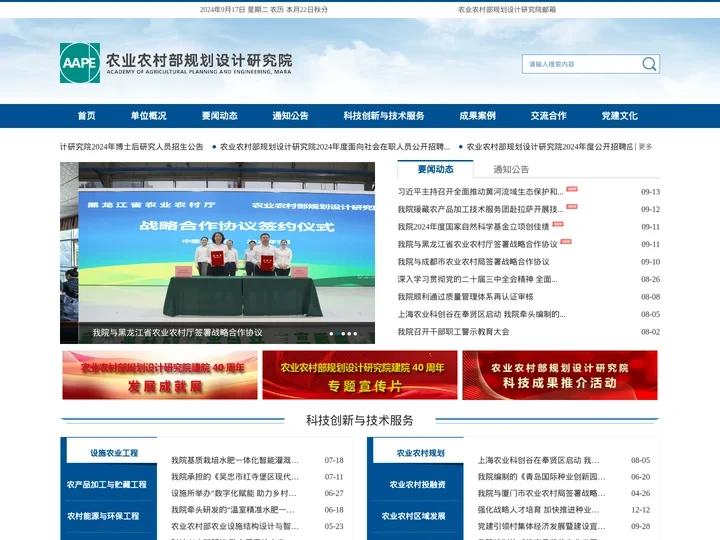Select the 农业农村投融资 category tab
This screenshot has width=720, height=540.
417,484
